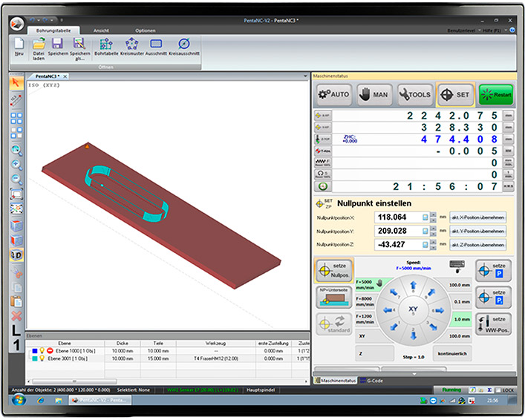Open the G-Code tab

pyautogui.click(x=371, y=381)
